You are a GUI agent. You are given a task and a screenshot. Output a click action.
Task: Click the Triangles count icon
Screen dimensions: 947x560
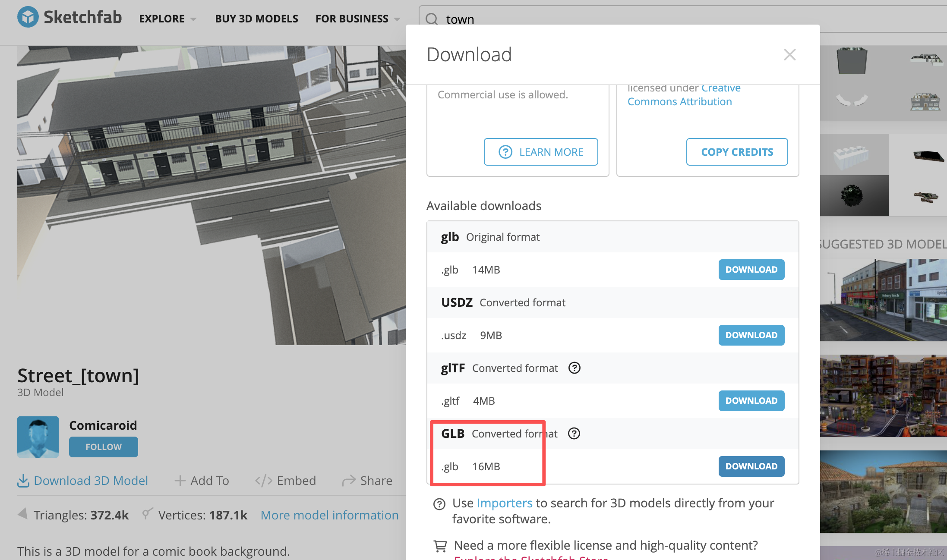[22, 514]
